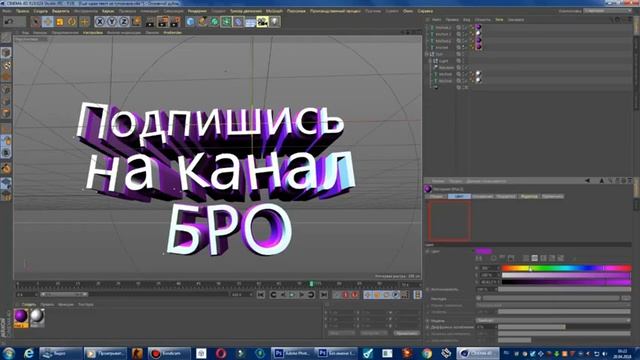Viewport: 640px width, 360px height.
Task: Adjust the value brightness slider
Action: coord(566,282)
